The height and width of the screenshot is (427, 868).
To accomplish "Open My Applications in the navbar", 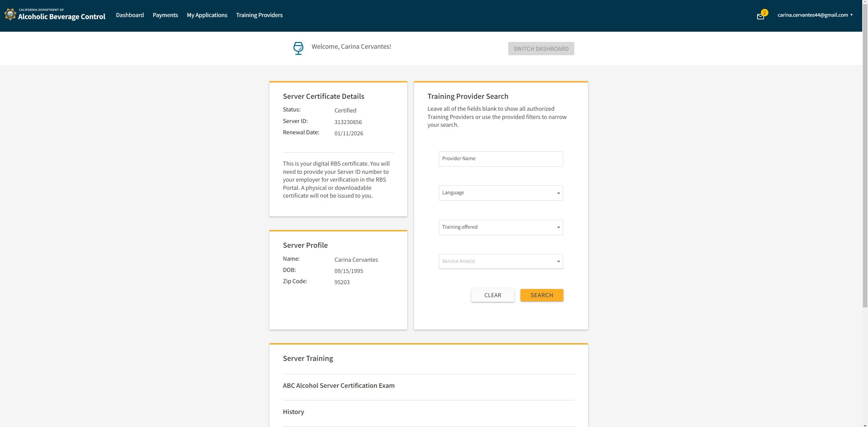I will [x=207, y=15].
